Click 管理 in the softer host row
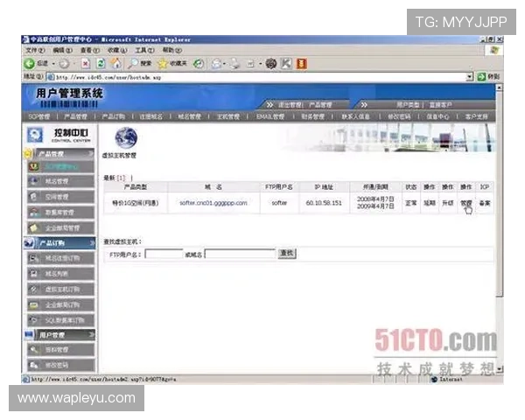525x420 pixels. (x=465, y=203)
